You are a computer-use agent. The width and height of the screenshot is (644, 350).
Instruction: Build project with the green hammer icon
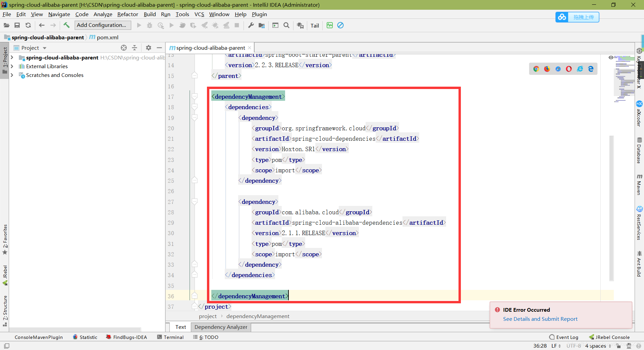66,25
